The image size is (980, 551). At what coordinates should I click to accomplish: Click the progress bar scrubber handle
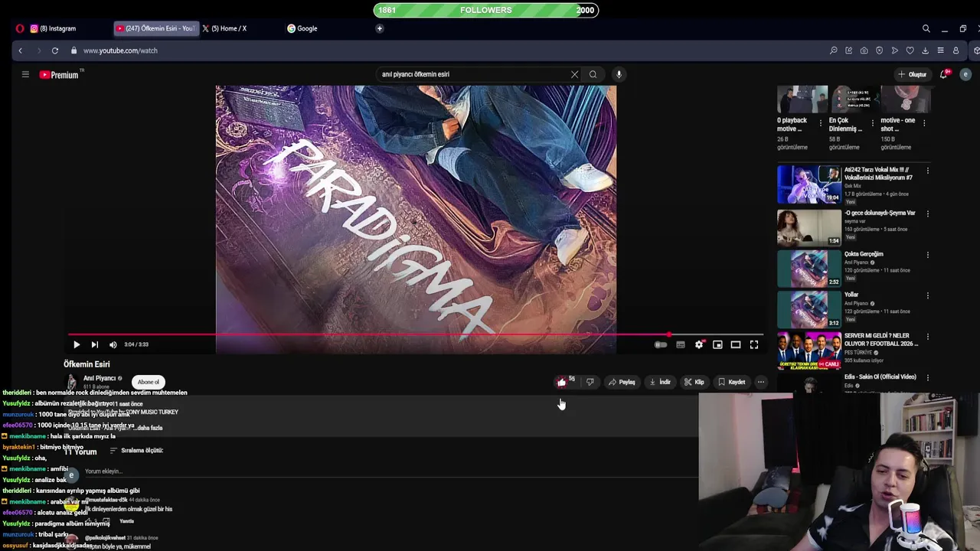click(669, 334)
